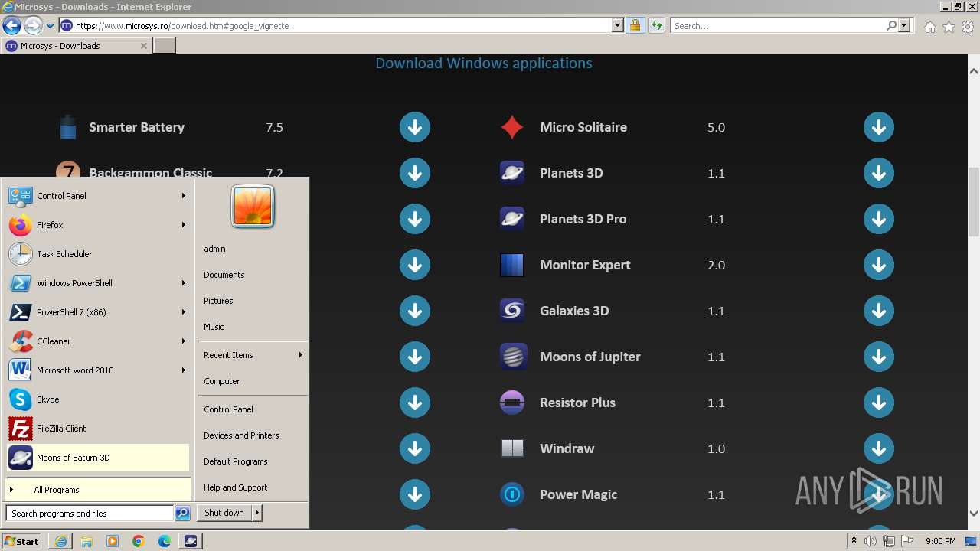Image resolution: width=980 pixels, height=551 pixels.
Task: Click the URL address field
Action: [x=342, y=26]
